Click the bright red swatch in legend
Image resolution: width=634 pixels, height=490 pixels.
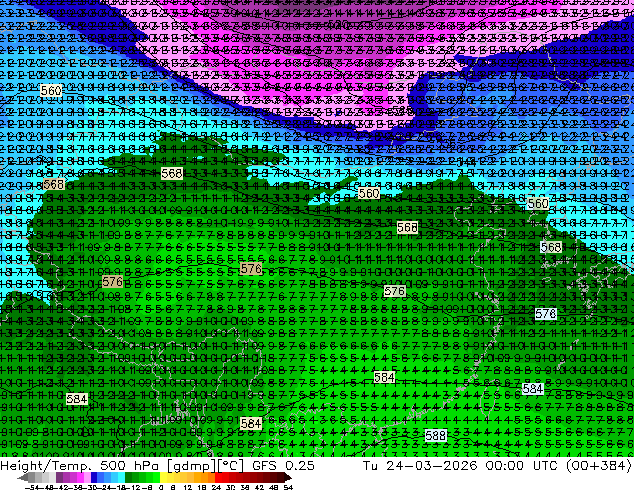[218, 478]
